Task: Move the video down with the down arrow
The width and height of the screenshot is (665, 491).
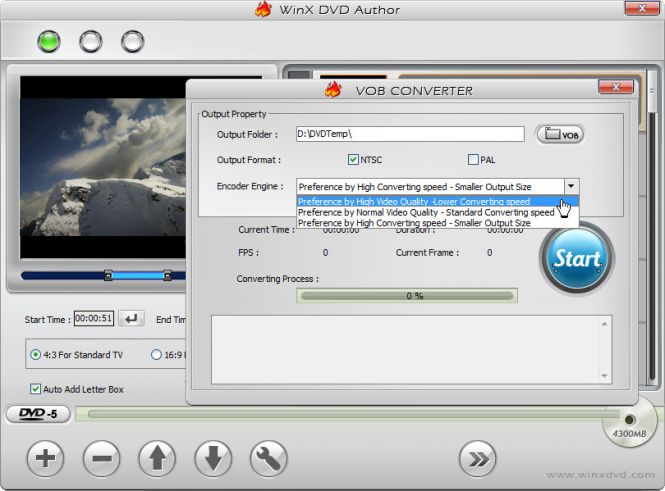Action: tap(214, 459)
